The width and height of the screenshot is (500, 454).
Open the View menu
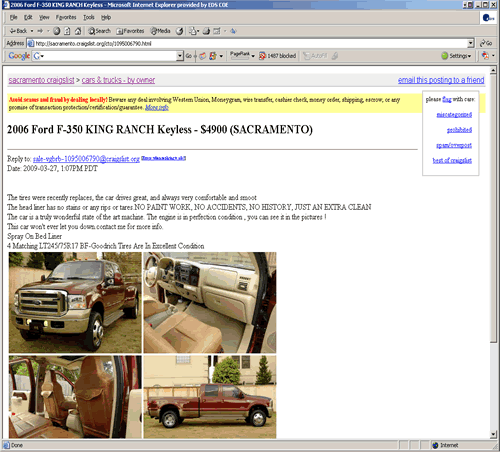[x=44, y=17]
